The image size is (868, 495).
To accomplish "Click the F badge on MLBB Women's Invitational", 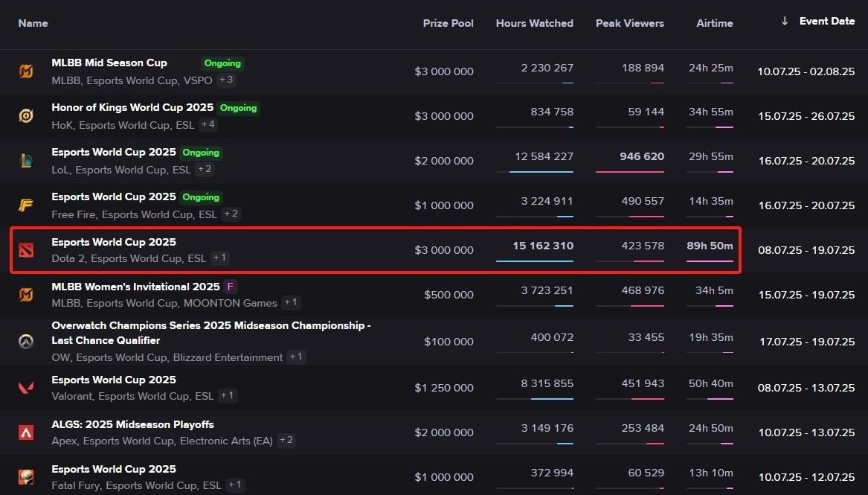I will point(231,287).
